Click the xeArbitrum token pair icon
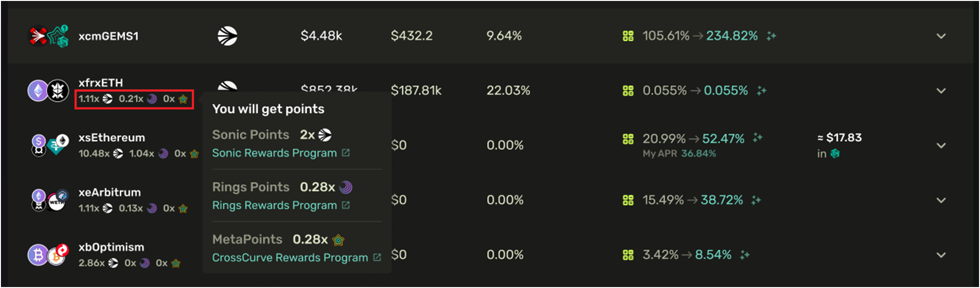Viewport: 980px width, 288px height. (x=48, y=200)
